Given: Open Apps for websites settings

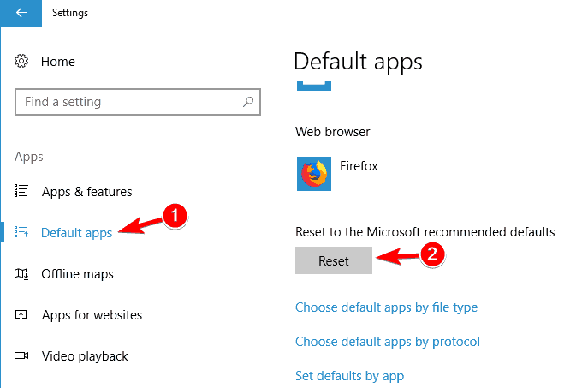Looking at the screenshot, I should click(x=92, y=315).
